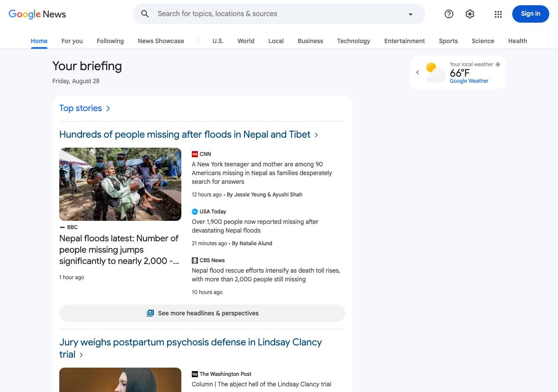558x392 pixels.
Task: Open the Help question mark icon
Action: pyautogui.click(x=449, y=14)
